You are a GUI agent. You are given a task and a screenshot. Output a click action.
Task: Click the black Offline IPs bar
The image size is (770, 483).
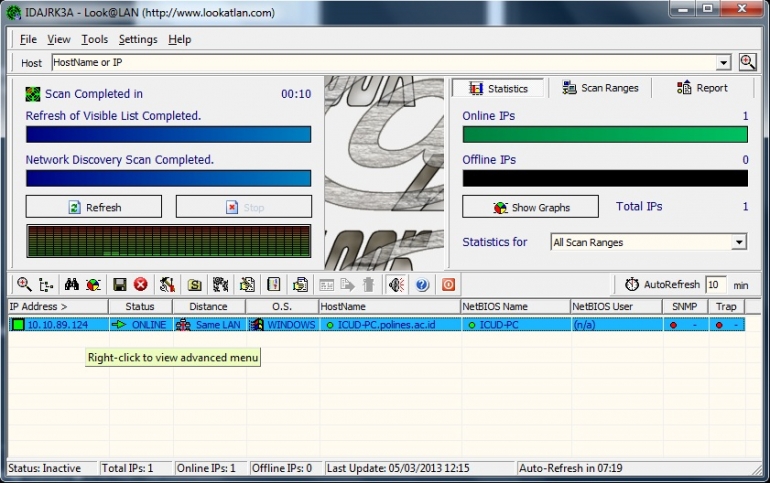605,178
